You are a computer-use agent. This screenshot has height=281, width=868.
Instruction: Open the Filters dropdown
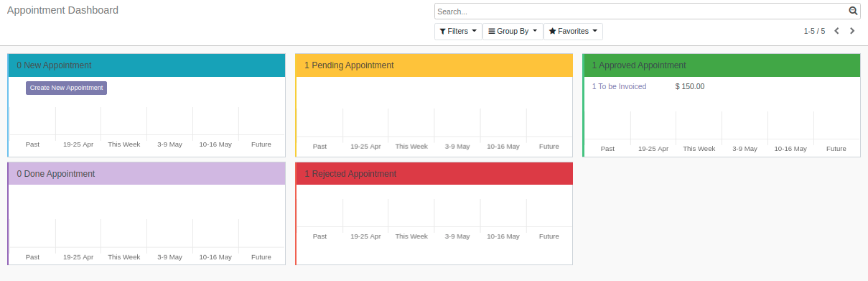coord(458,32)
